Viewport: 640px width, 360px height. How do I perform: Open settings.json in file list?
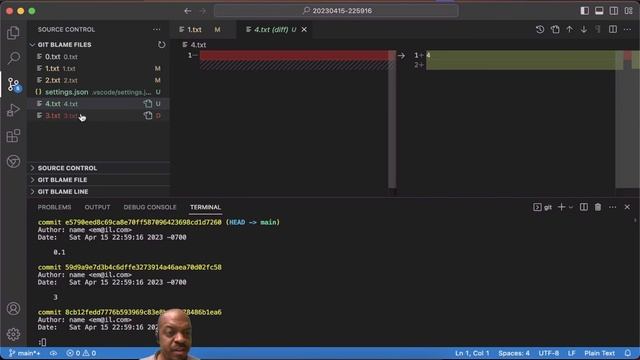pyautogui.click(x=99, y=92)
